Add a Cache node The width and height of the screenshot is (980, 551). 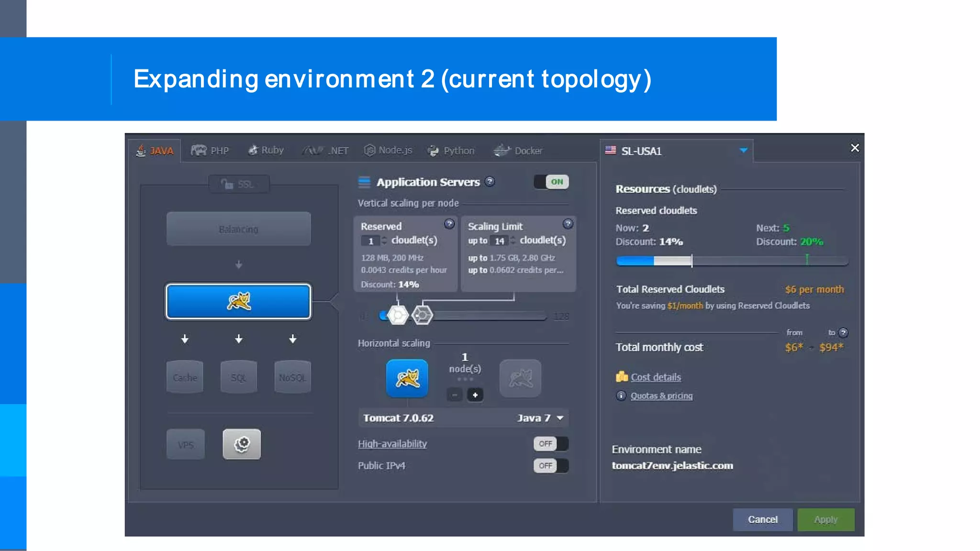(185, 377)
